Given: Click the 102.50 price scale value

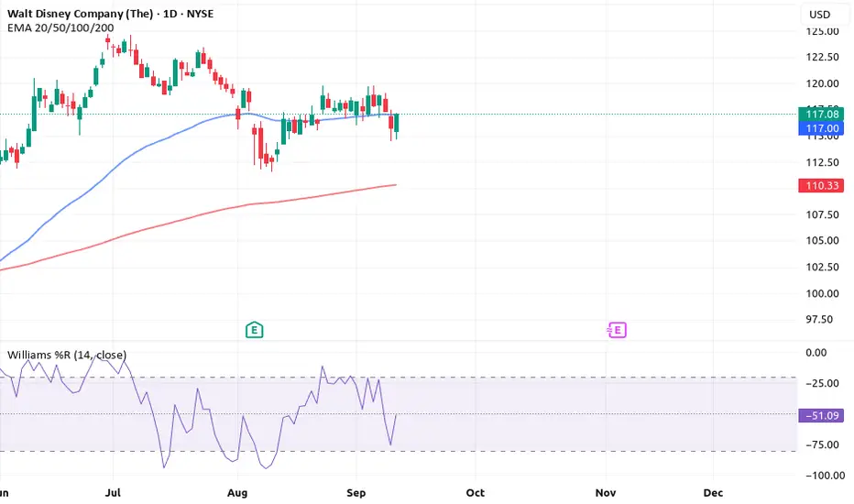Looking at the screenshot, I should pyautogui.click(x=823, y=267).
